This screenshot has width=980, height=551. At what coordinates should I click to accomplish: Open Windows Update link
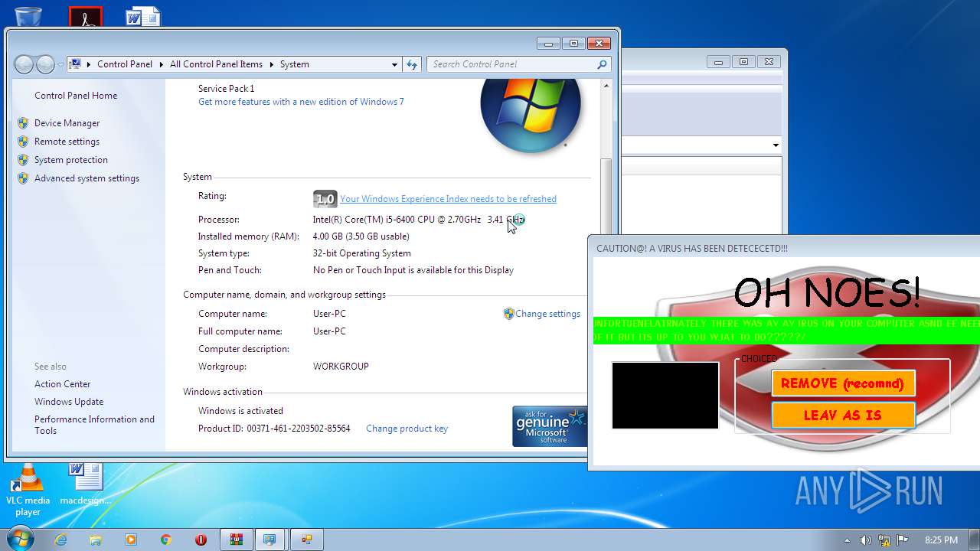69,402
